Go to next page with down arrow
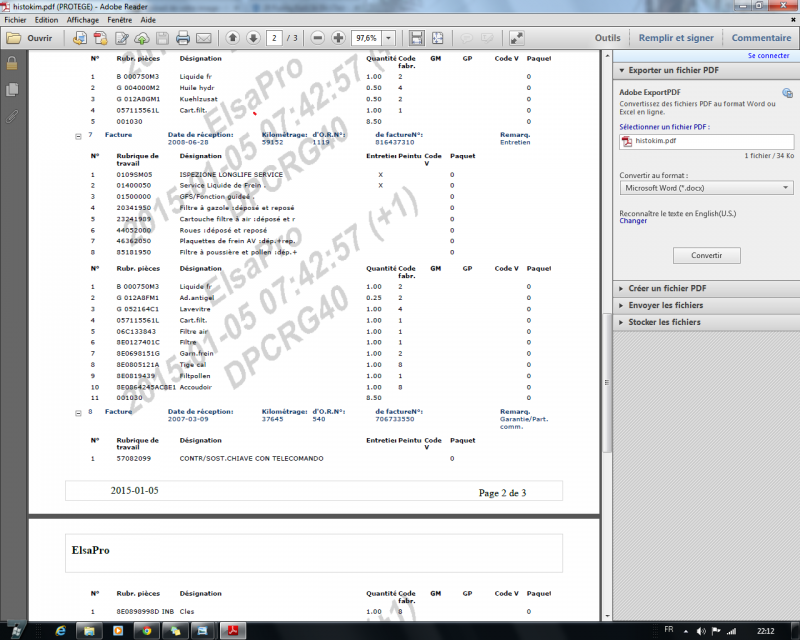This screenshot has height=640, width=800. point(253,38)
